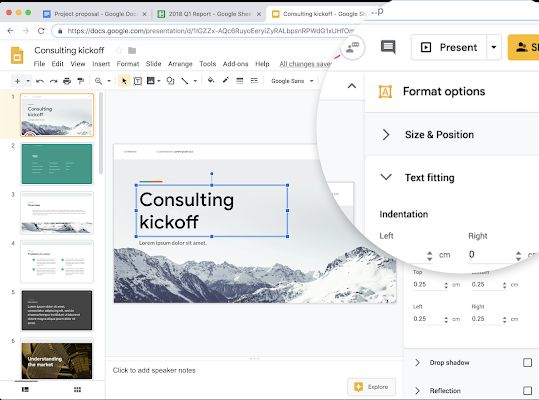Select the green slide 2 thumbnail

pyautogui.click(x=57, y=164)
